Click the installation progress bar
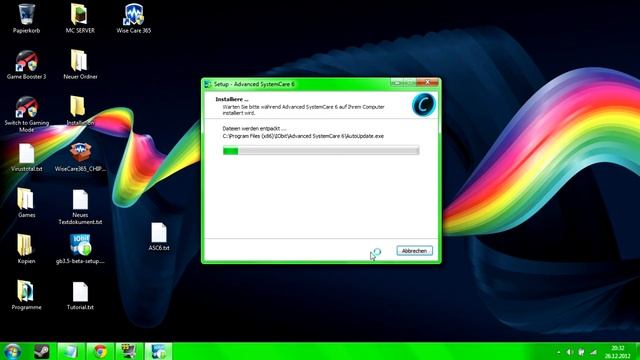The height and width of the screenshot is (360, 640). (321, 151)
